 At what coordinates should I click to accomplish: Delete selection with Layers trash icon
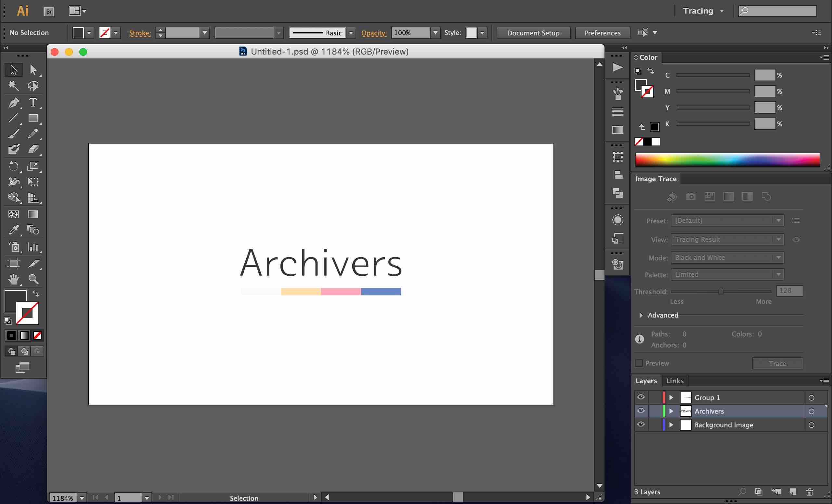[809, 492]
